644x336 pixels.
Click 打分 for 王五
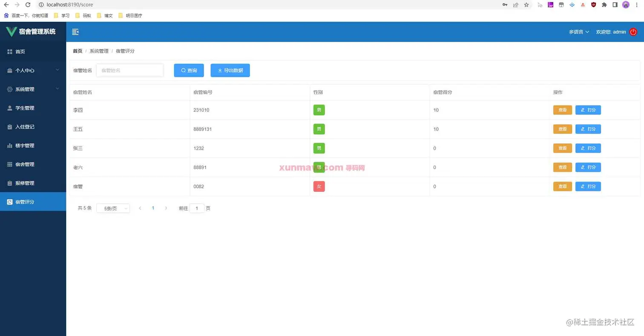pos(588,129)
